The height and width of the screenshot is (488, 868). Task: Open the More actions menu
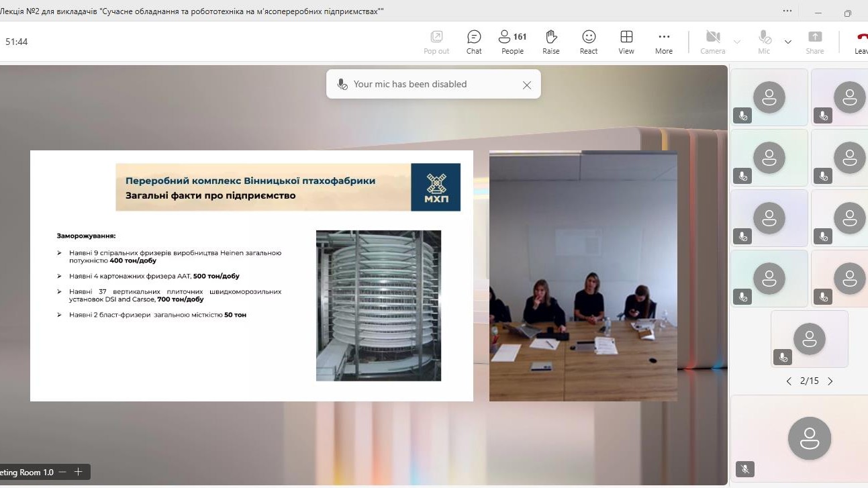point(664,42)
